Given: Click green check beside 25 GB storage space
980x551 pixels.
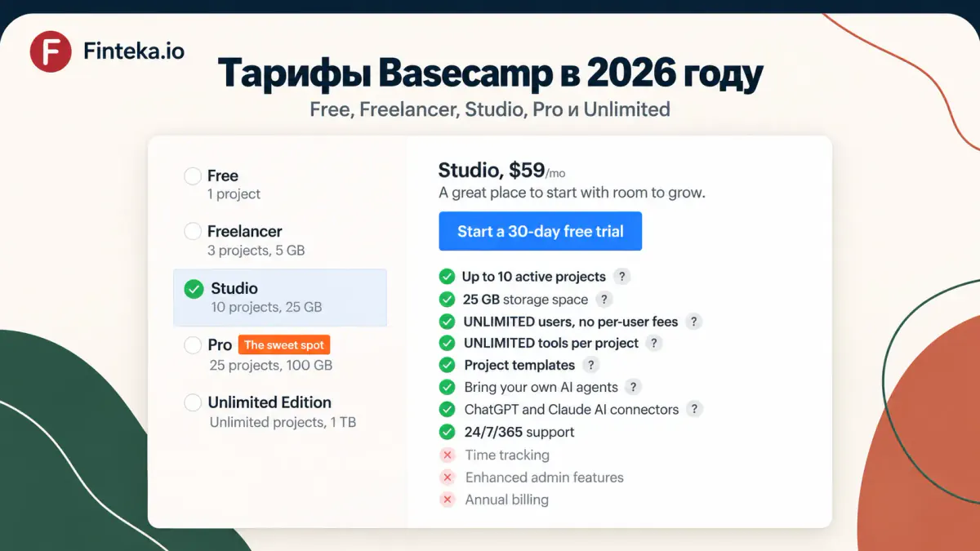Looking at the screenshot, I should point(447,299).
